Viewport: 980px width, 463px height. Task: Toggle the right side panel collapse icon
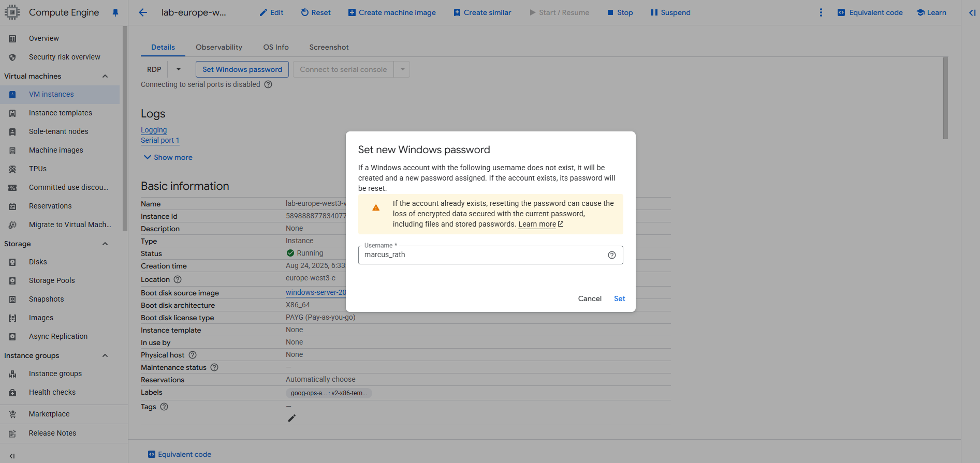point(972,12)
